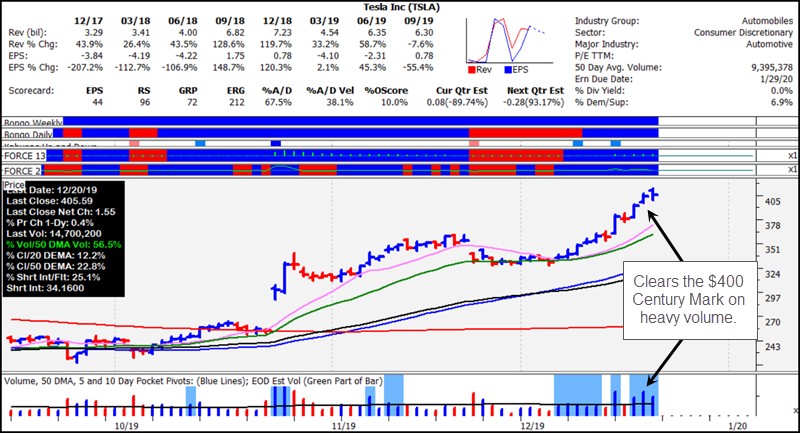Click the GRP score value 72
The width and height of the screenshot is (800, 433).
[x=192, y=102]
